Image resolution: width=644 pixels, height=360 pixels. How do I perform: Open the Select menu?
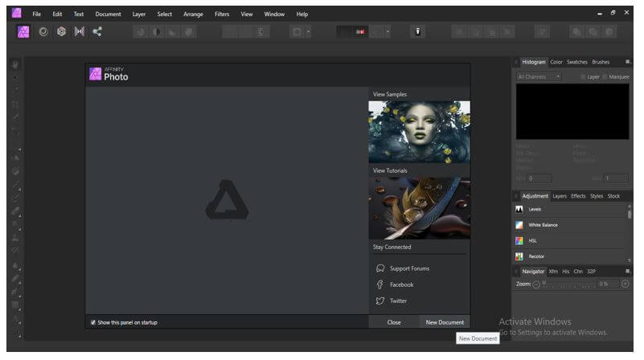(164, 14)
